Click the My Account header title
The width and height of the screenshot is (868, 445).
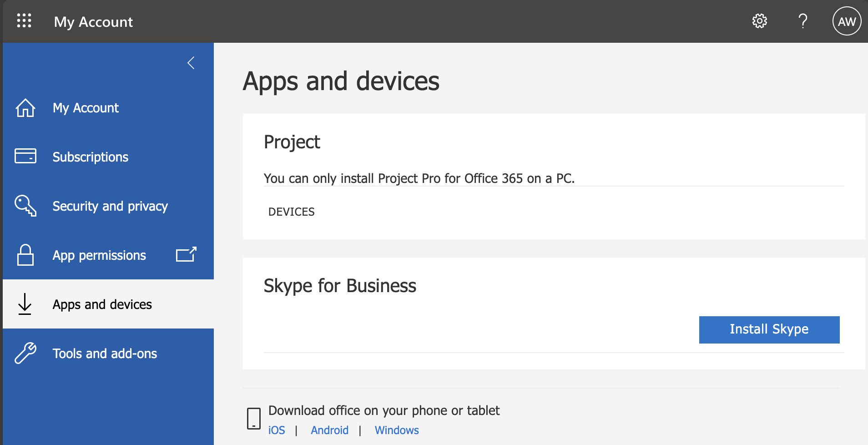point(93,22)
